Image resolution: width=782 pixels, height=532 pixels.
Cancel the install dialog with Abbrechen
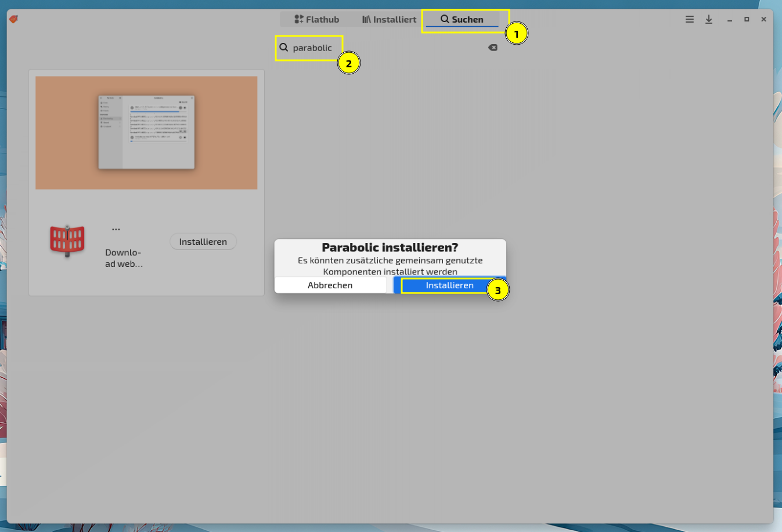(x=330, y=285)
